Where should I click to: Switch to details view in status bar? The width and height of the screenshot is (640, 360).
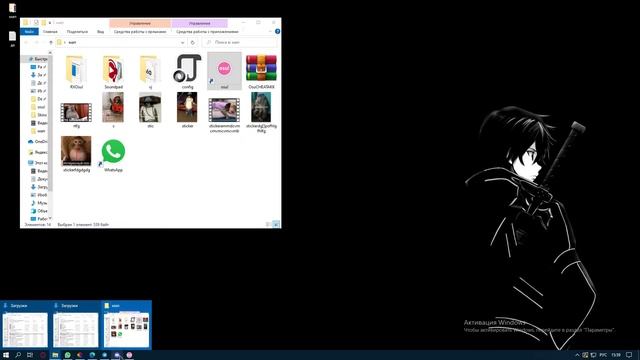[x=268, y=224]
